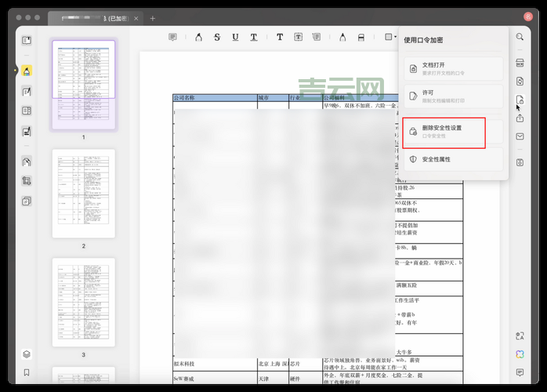Add a new tab with plus button

point(153,19)
